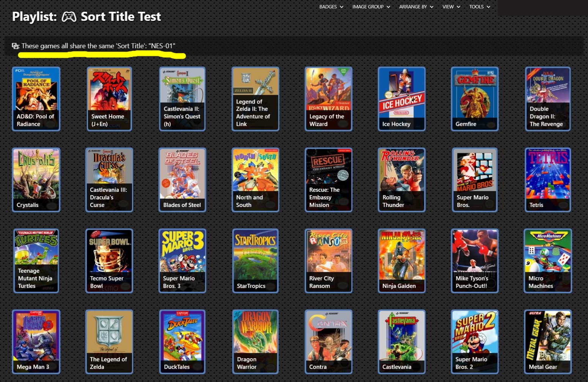588x382 pixels.
Task: Open the Arrange By dropdown
Action: [x=416, y=7]
